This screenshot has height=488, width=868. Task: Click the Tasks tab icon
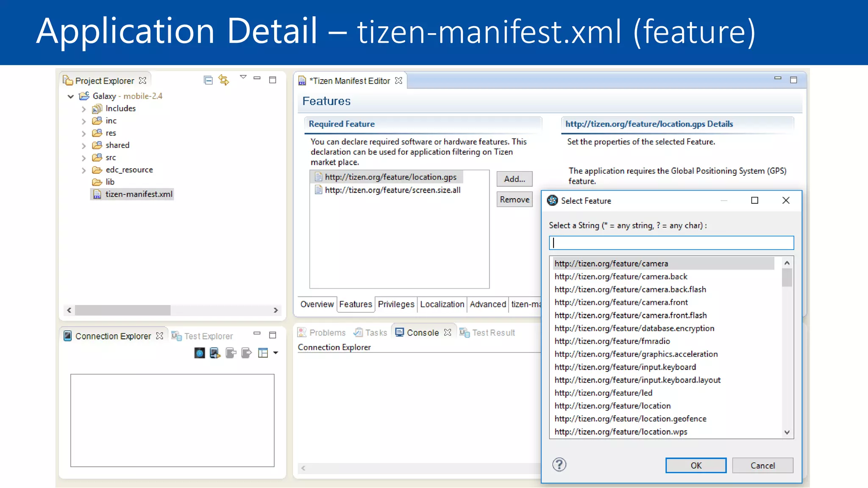[358, 333]
